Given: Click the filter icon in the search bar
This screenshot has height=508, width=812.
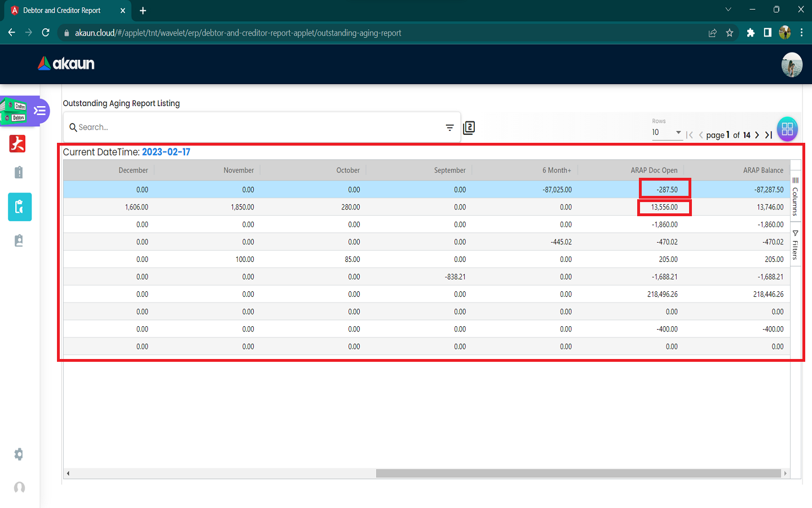Looking at the screenshot, I should click(449, 128).
